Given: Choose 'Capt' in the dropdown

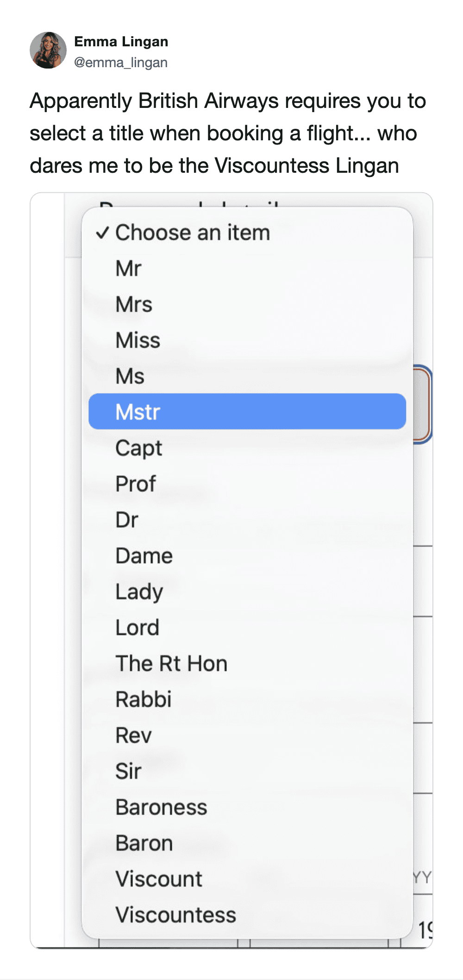Looking at the screenshot, I should pyautogui.click(x=139, y=448).
